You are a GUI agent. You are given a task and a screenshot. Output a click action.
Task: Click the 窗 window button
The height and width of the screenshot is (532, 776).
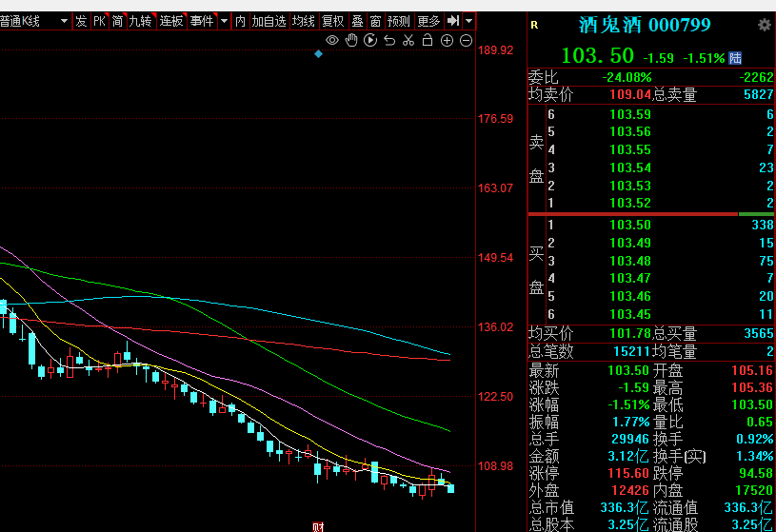pyautogui.click(x=376, y=21)
